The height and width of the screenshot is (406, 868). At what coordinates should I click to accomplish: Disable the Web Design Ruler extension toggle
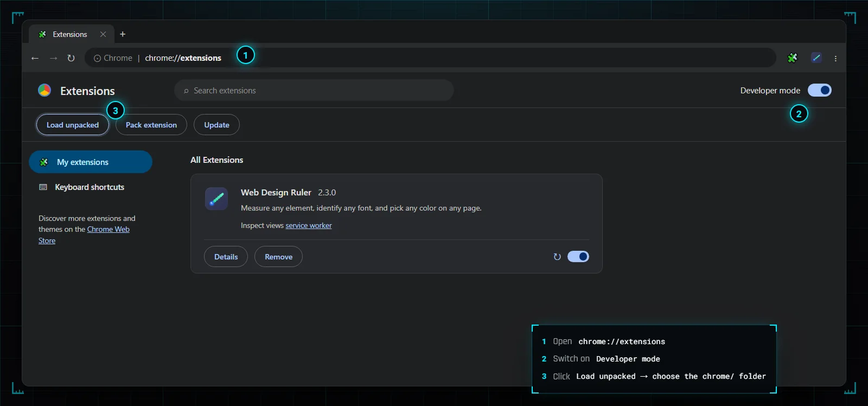pyautogui.click(x=578, y=256)
